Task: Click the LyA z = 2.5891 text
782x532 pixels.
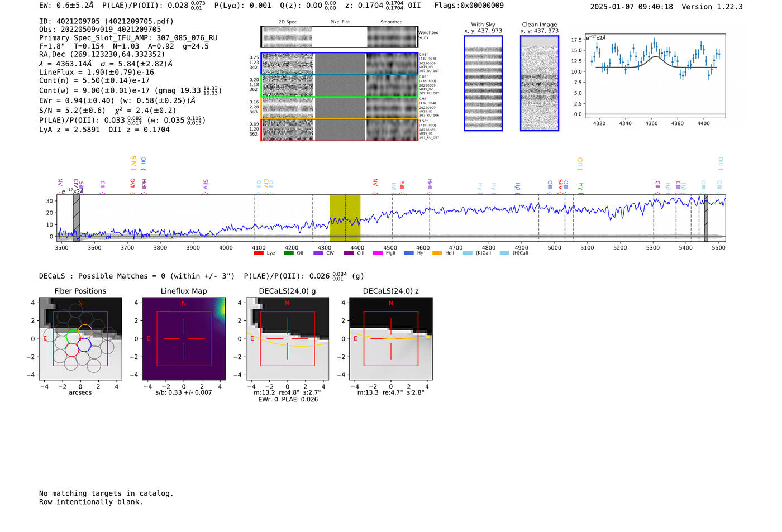Action: click(69, 130)
